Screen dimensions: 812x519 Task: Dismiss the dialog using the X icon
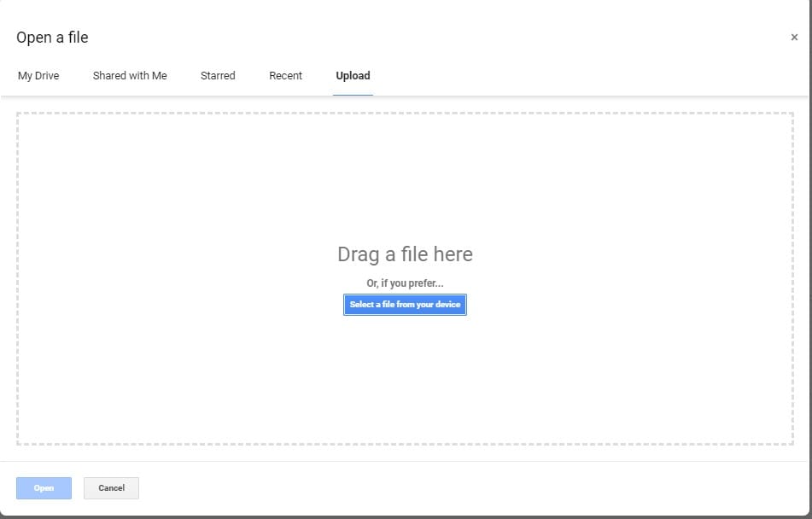pyautogui.click(x=794, y=38)
